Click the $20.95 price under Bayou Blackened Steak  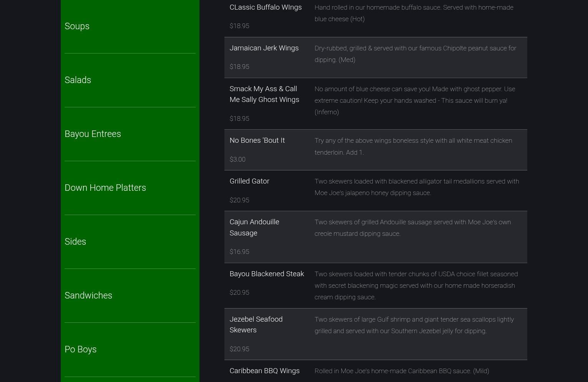(239, 292)
